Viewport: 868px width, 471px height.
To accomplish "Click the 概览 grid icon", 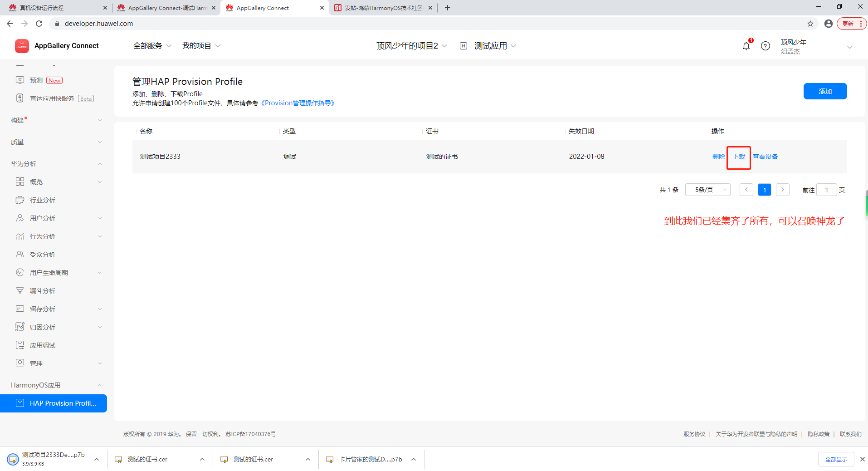I will (20, 182).
